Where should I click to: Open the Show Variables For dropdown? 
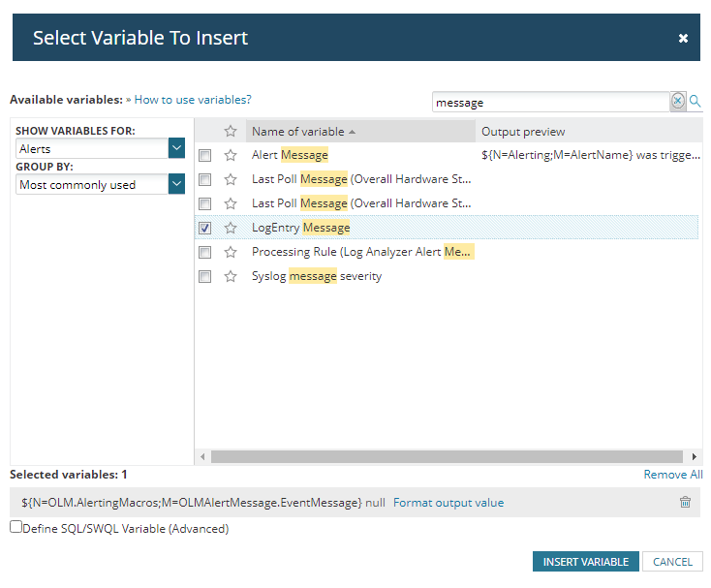[176, 148]
